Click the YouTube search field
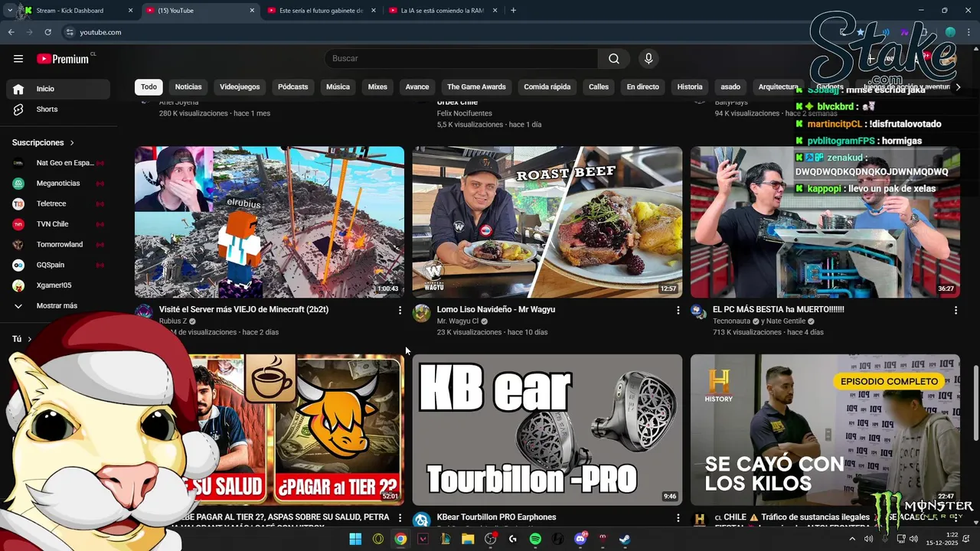This screenshot has height=551, width=980. click(461, 59)
